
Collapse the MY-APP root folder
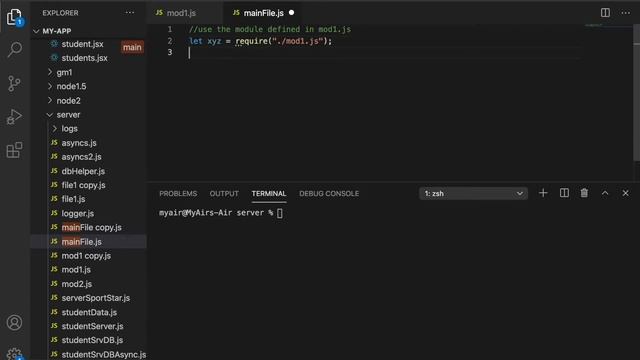coord(89,31)
